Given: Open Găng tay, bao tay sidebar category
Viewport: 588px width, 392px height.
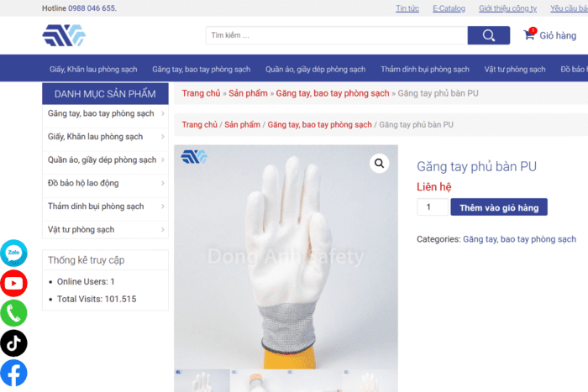Looking at the screenshot, I should [101, 113].
